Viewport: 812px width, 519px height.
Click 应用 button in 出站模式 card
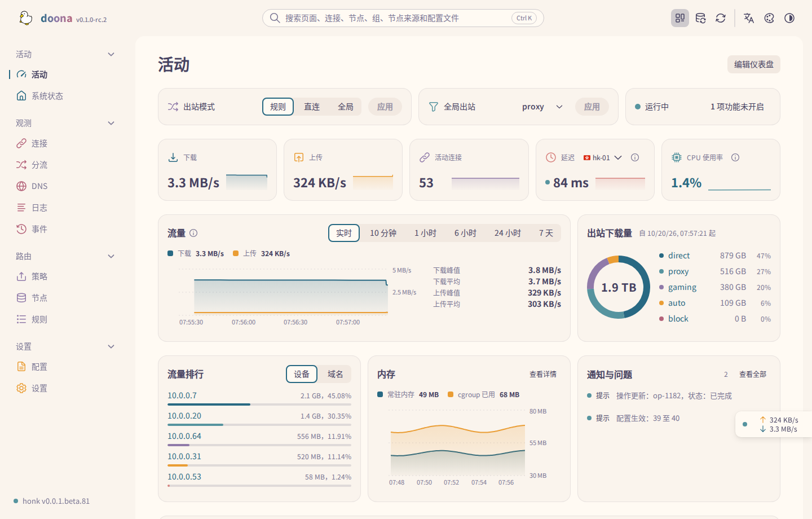(x=385, y=107)
